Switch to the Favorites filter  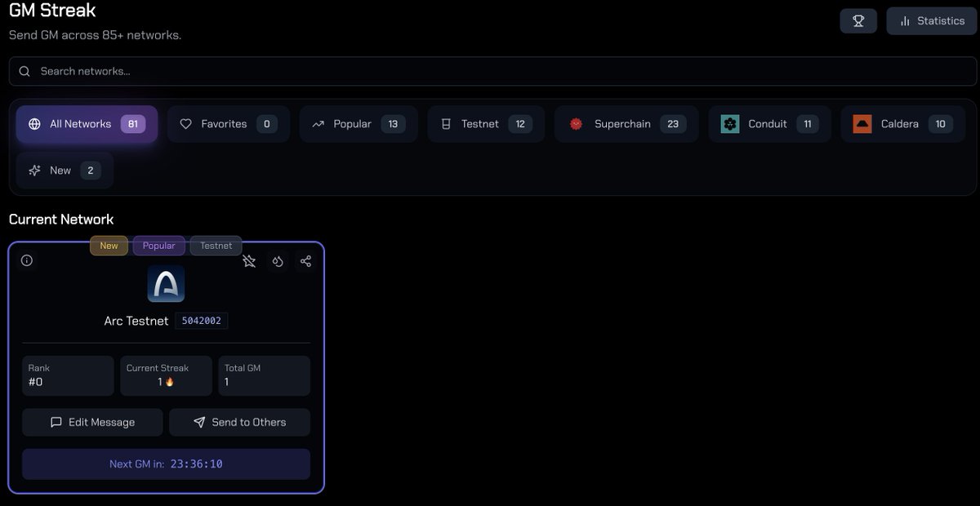pyautogui.click(x=229, y=124)
